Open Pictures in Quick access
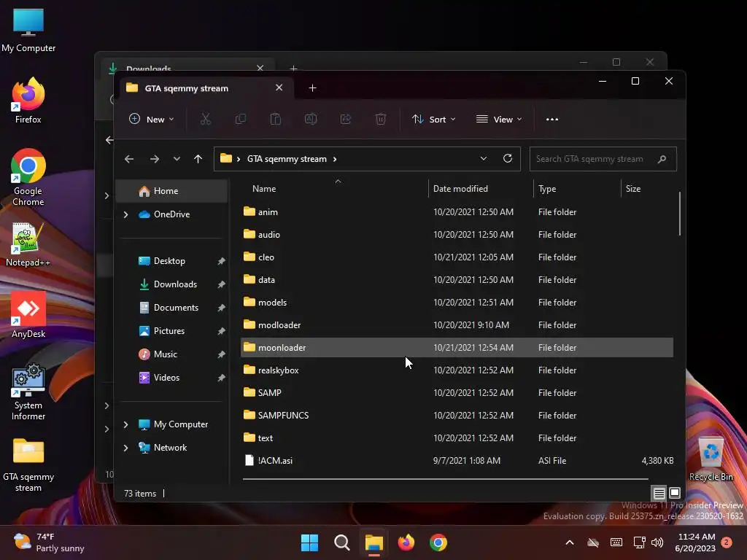This screenshot has height=560, width=747. click(x=169, y=331)
